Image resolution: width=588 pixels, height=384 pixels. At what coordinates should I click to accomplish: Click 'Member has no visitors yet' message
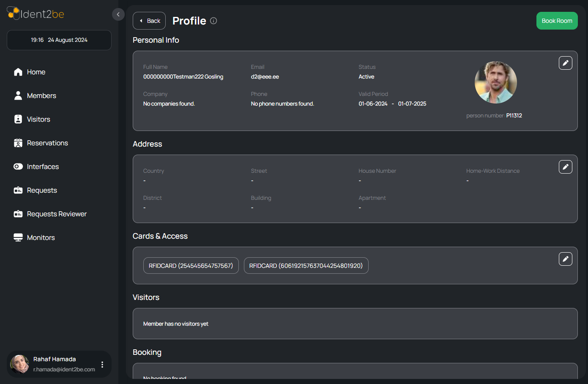coord(176,324)
